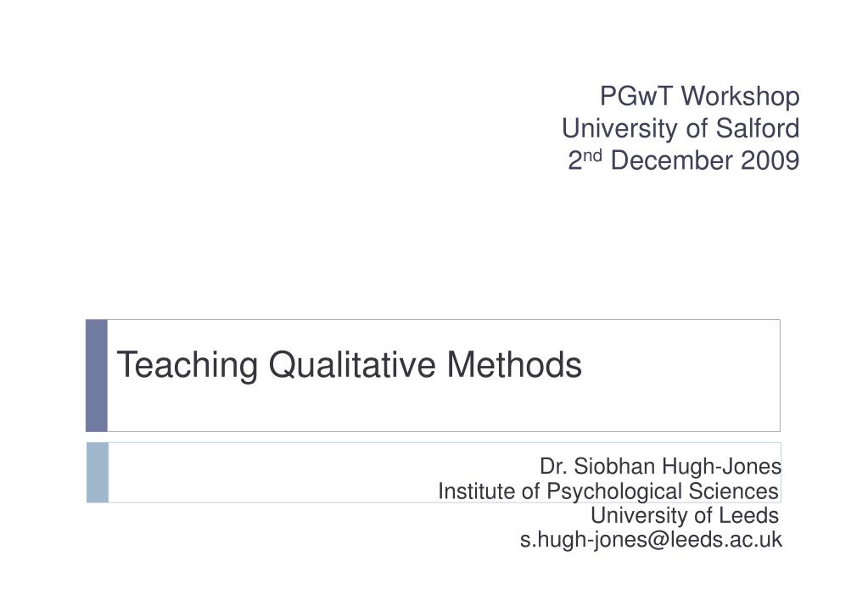Viewport: 868px width, 601px height.
Task: Select the 'Teaching Qualitative Methods' title
Action: (x=350, y=365)
